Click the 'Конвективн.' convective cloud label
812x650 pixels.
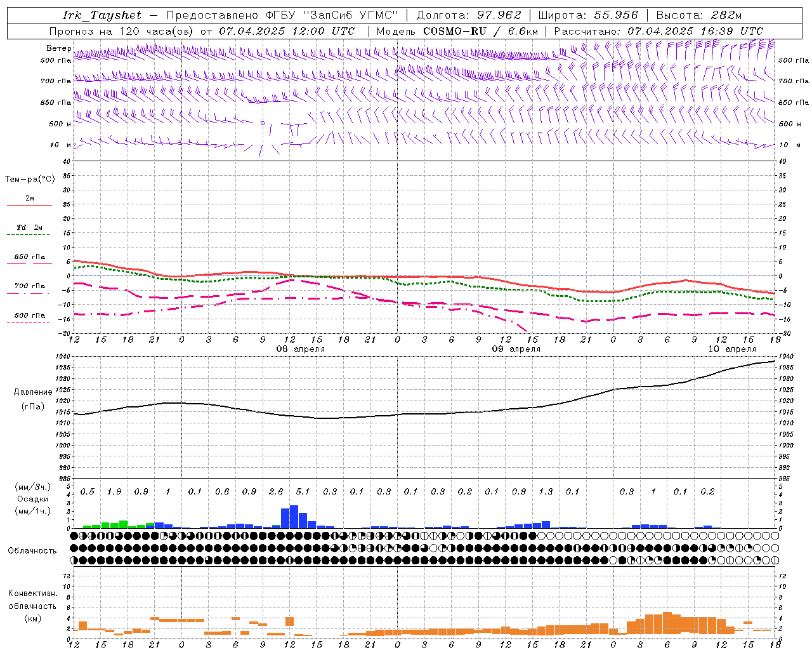[32, 594]
